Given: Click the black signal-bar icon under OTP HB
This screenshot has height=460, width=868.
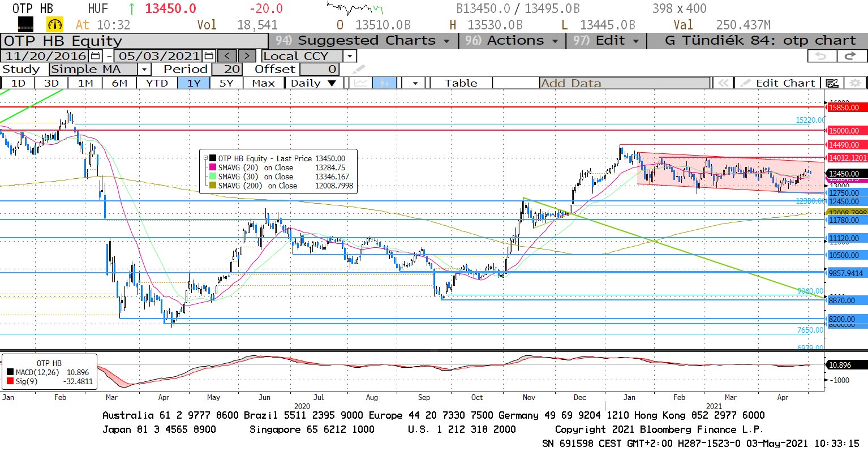Looking at the screenshot, I should (25, 24).
